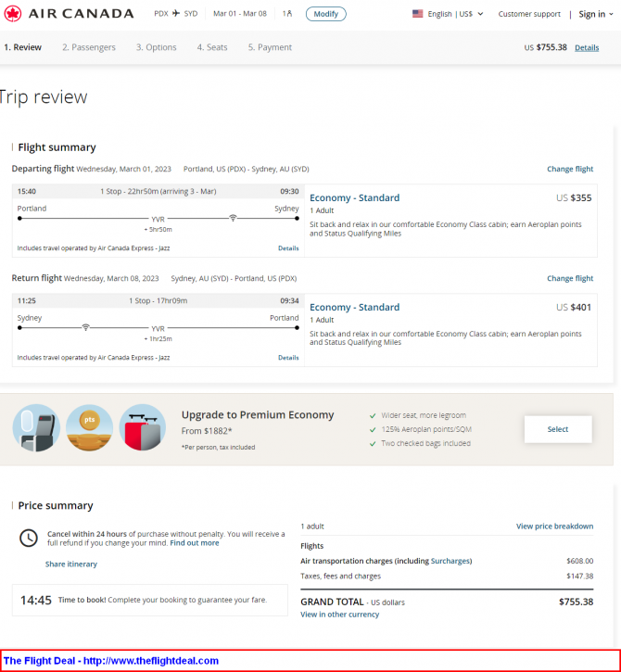The width and height of the screenshot is (621, 672).
Task: Open Customer support link
Action: point(529,14)
